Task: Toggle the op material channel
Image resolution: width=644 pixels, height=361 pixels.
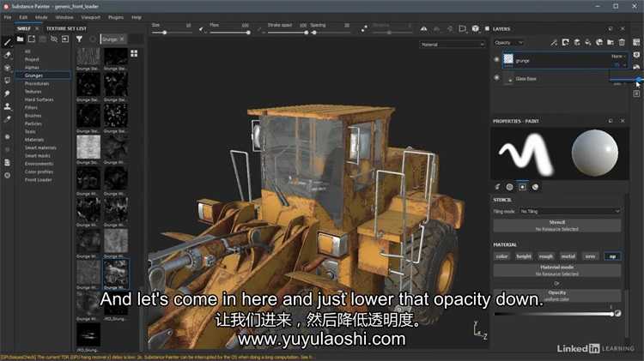Action: [612, 256]
